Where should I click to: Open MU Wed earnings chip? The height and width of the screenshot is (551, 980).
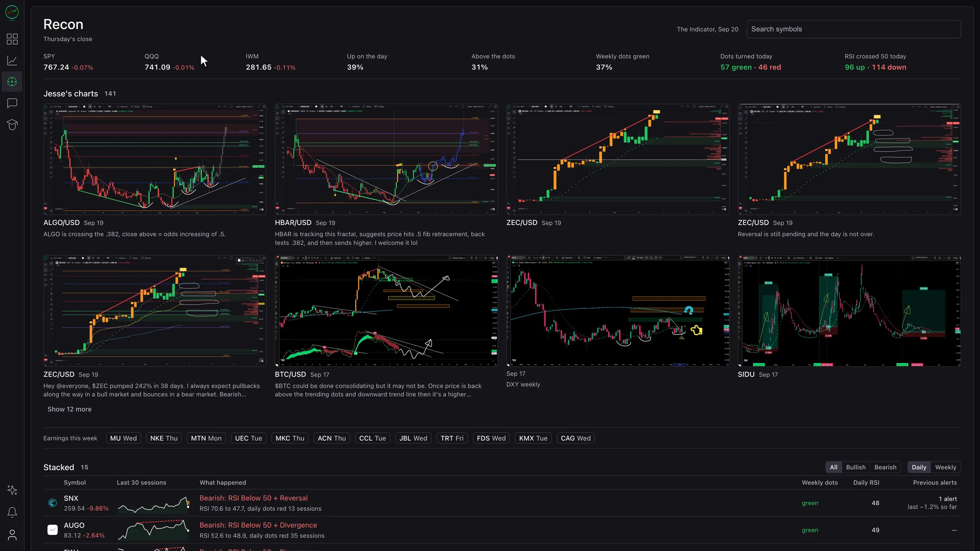[123, 438]
